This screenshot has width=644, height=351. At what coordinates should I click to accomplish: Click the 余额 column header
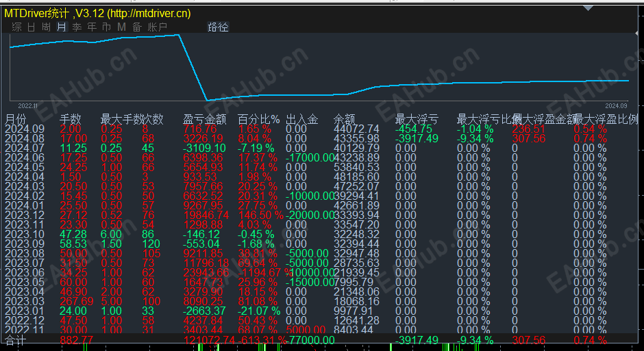(345, 119)
